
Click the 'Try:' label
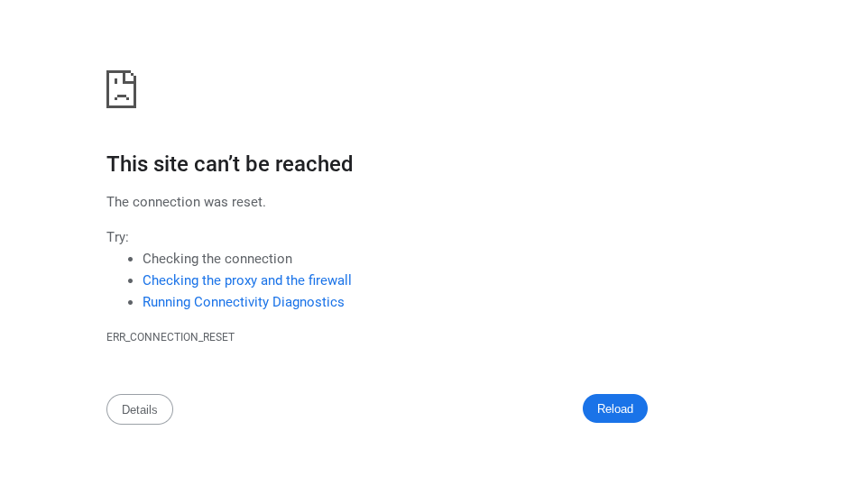click(117, 237)
